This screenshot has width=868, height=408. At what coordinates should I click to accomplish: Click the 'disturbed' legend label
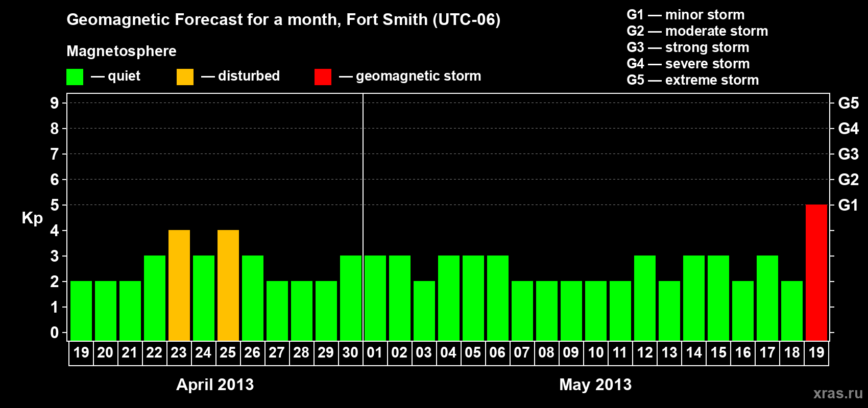click(x=249, y=76)
